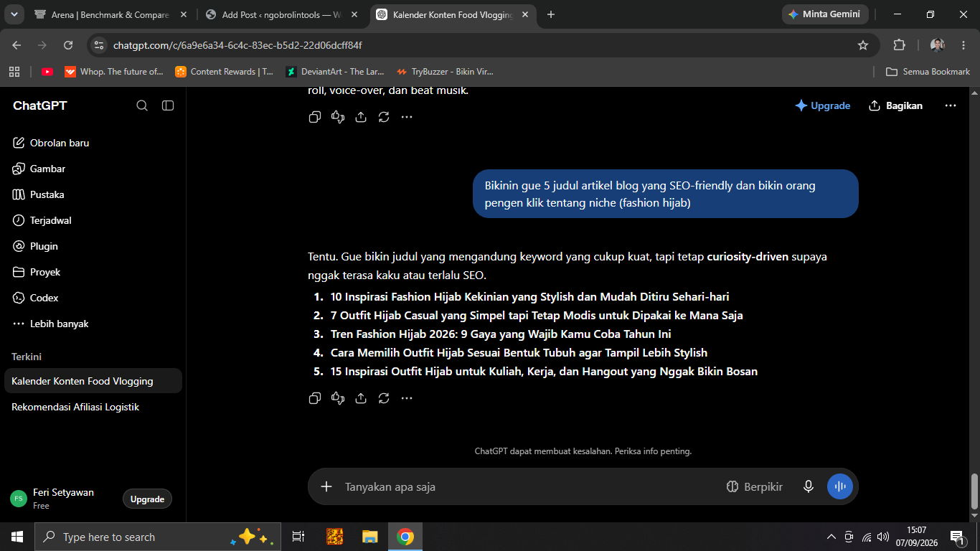Toggle the Berpikir thinking mode
Image resolution: width=980 pixels, height=551 pixels.
click(754, 486)
